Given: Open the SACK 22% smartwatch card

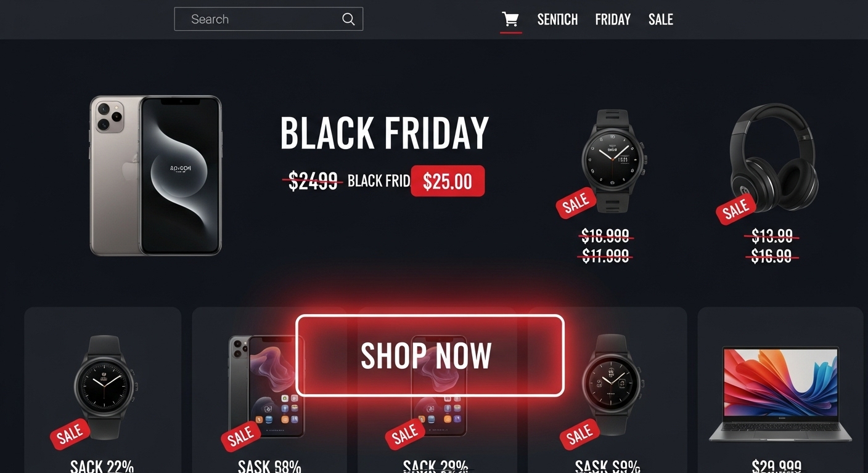Looking at the screenshot, I should click(x=103, y=390).
